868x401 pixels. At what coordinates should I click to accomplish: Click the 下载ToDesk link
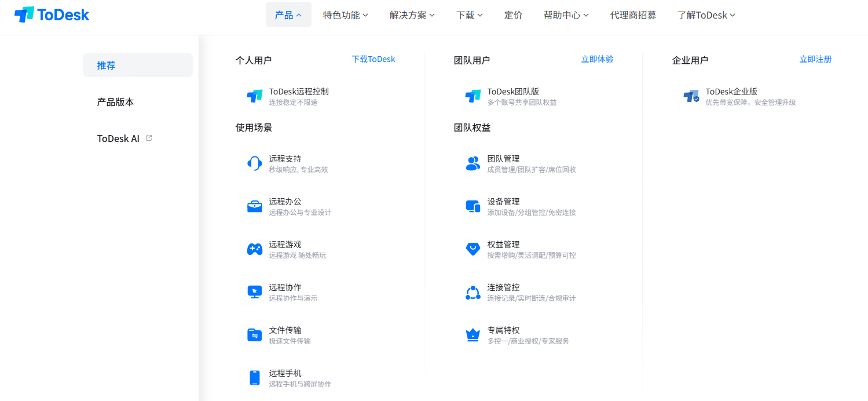(373, 59)
